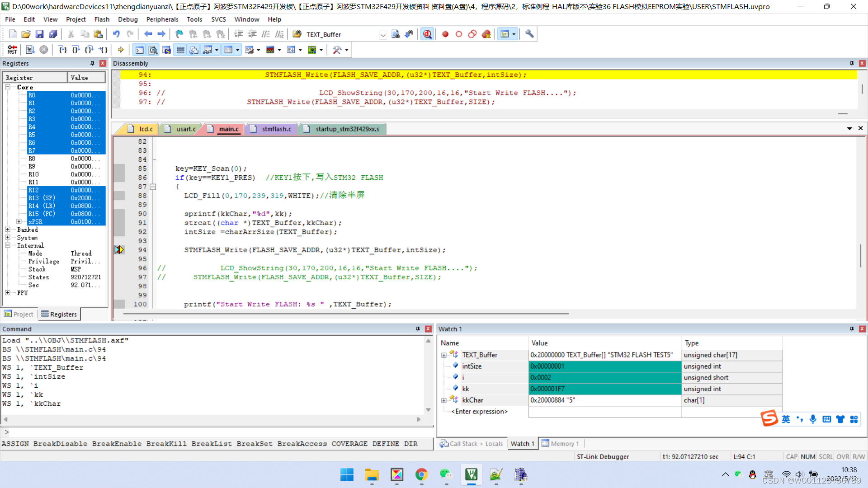Collapse the Core registers group
868x488 pixels.
(8, 87)
